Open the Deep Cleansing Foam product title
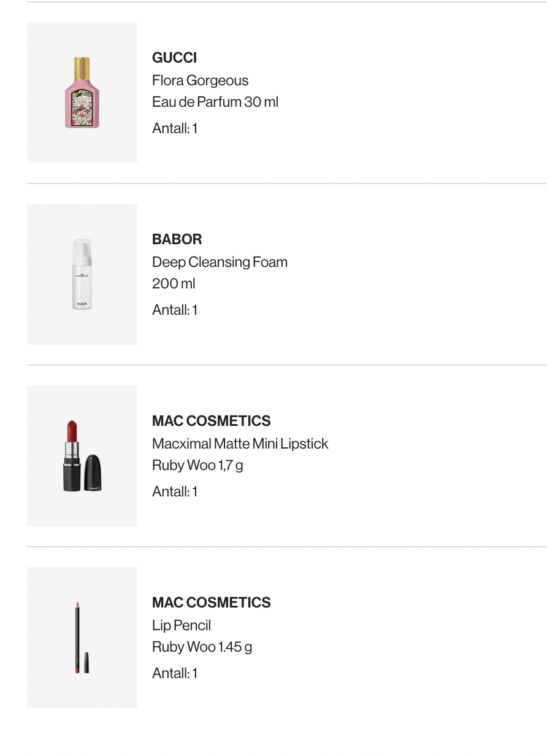This screenshot has width=547, height=756. click(220, 262)
